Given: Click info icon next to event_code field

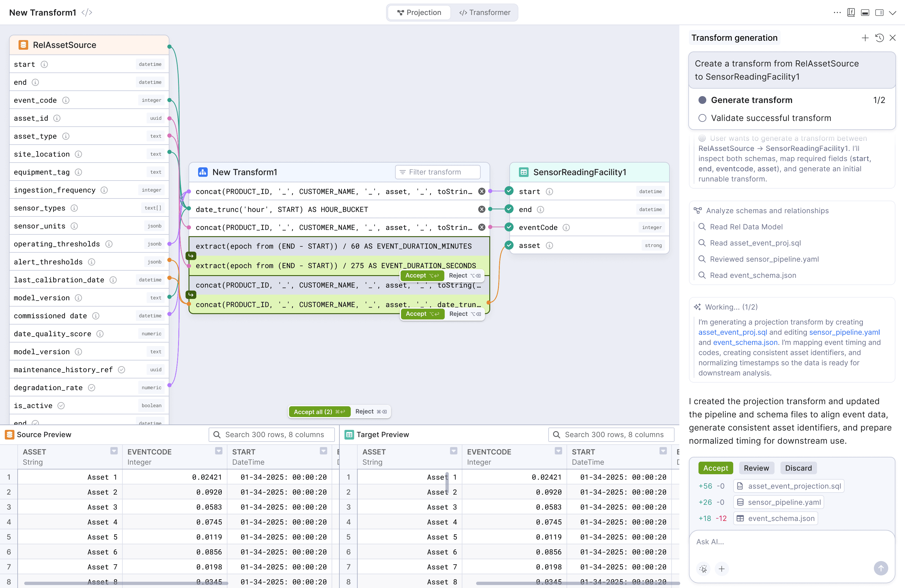Looking at the screenshot, I should point(66,100).
